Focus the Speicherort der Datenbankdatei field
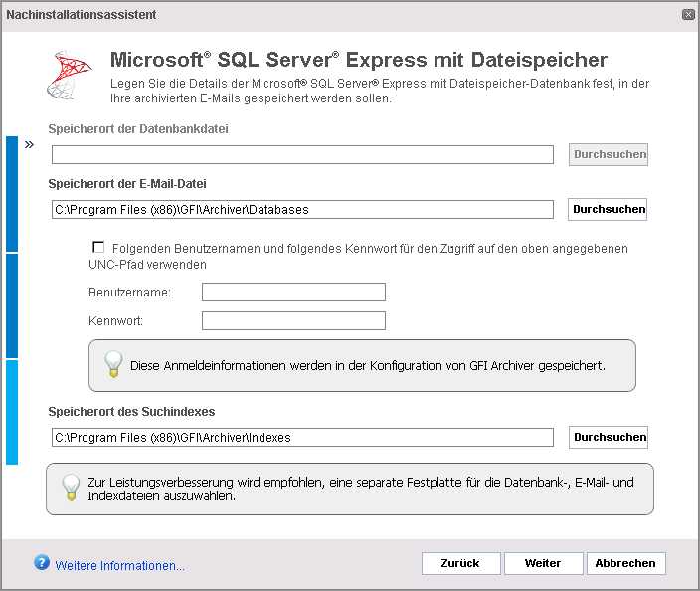700x591 pixels. (x=302, y=154)
